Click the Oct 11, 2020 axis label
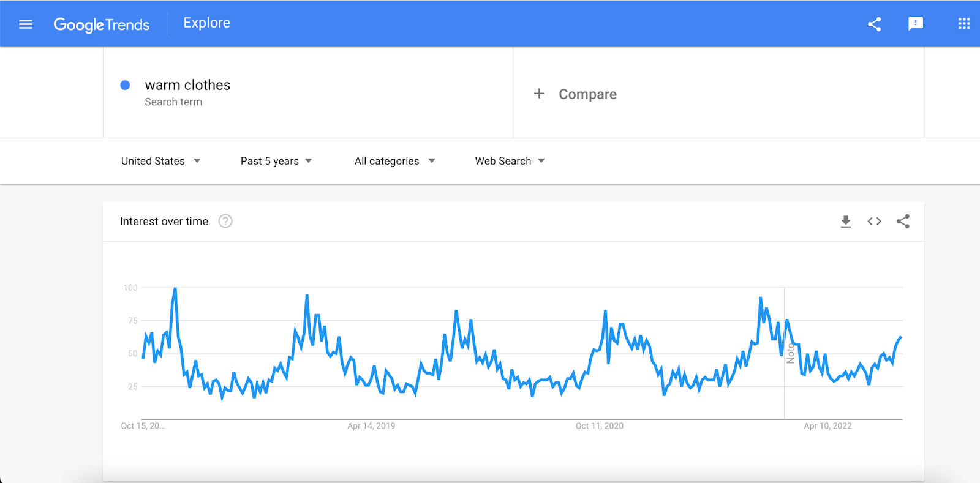 click(x=599, y=426)
